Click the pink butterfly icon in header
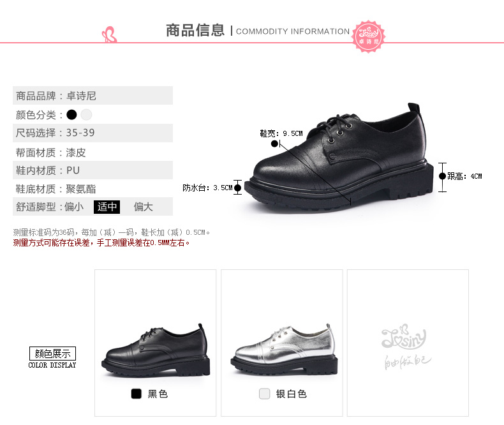The height and width of the screenshot is (425, 504). [109, 34]
